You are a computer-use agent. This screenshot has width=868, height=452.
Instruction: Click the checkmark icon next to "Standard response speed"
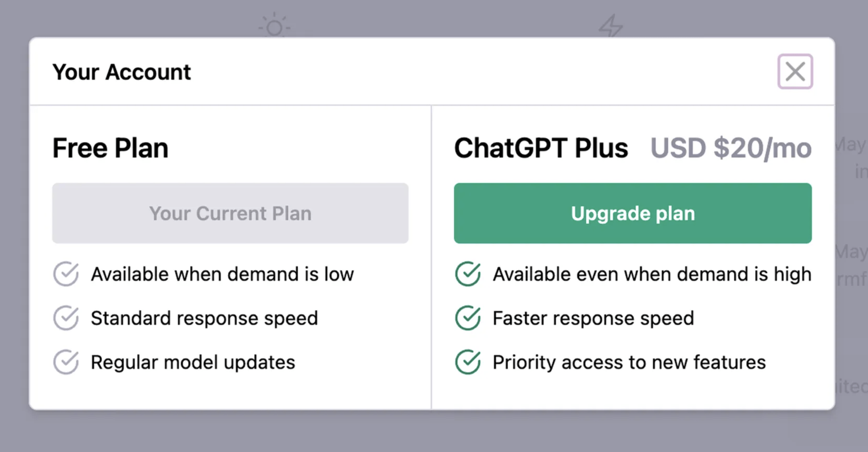coord(65,318)
